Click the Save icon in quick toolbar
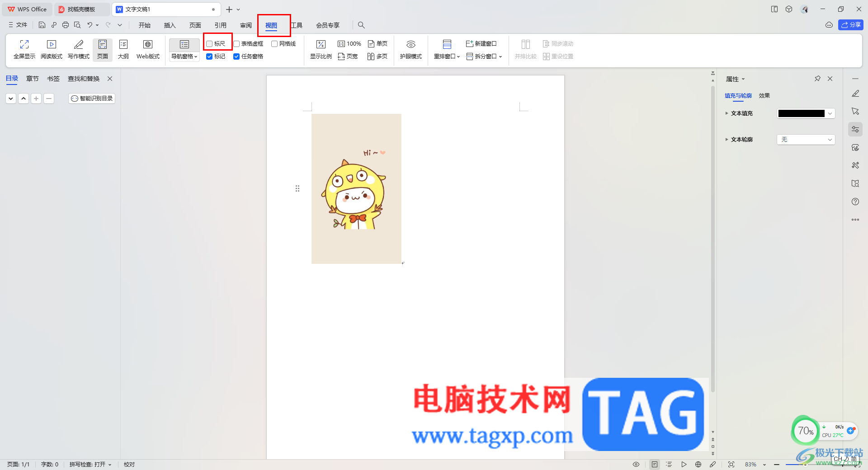The width and height of the screenshot is (868, 470). point(42,25)
